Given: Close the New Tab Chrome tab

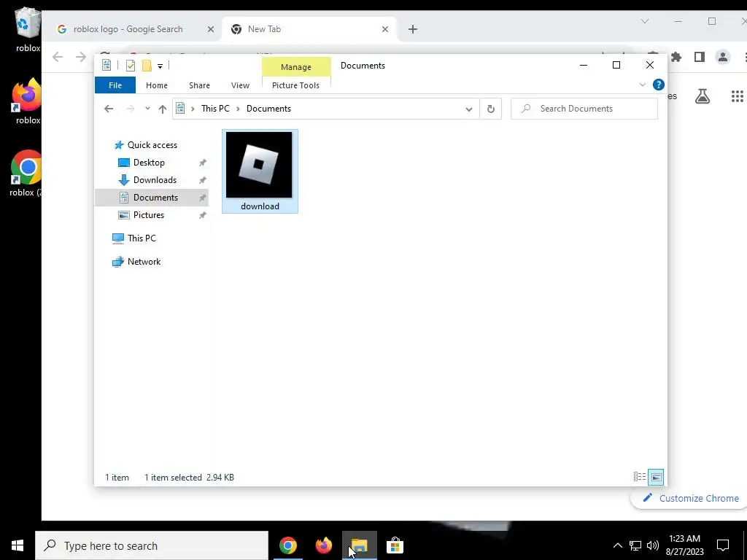Looking at the screenshot, I should tap(385, 29).
